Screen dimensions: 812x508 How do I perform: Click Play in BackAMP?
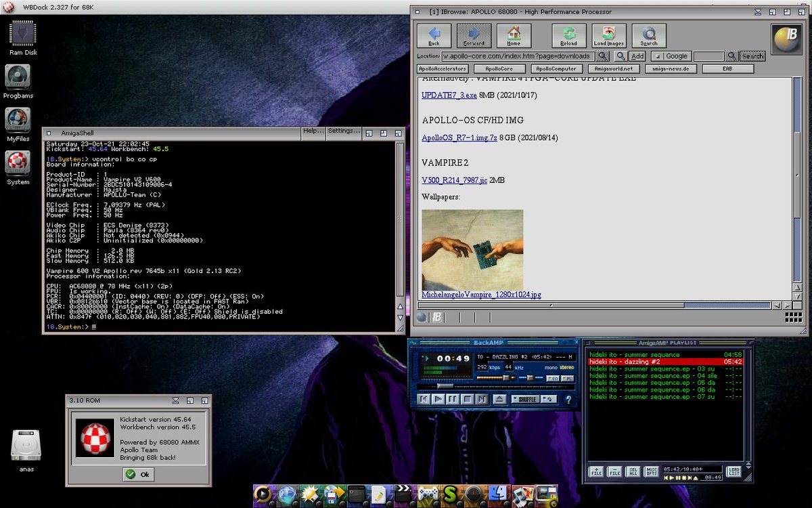(438, 400)
